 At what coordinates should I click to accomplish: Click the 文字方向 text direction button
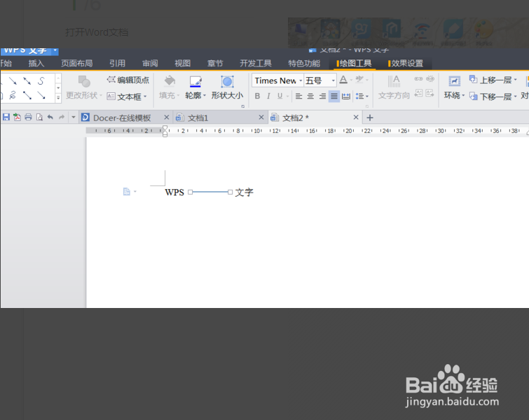click(394, 87)
